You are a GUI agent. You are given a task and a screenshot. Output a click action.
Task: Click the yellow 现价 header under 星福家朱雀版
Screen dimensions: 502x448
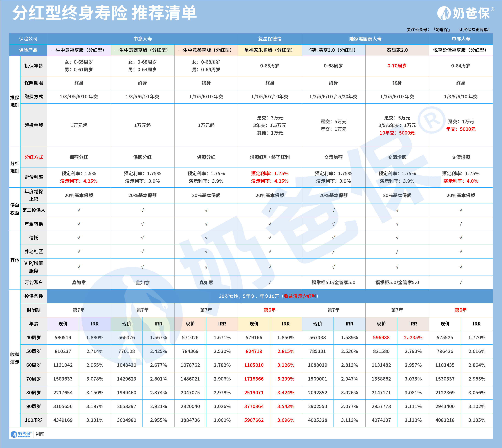point(254,324)
